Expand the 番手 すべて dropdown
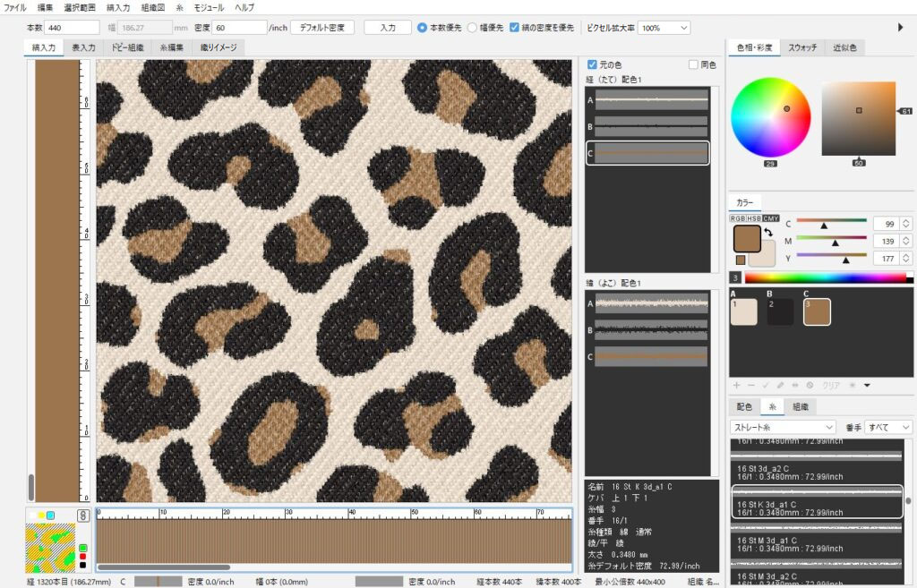 887,427
